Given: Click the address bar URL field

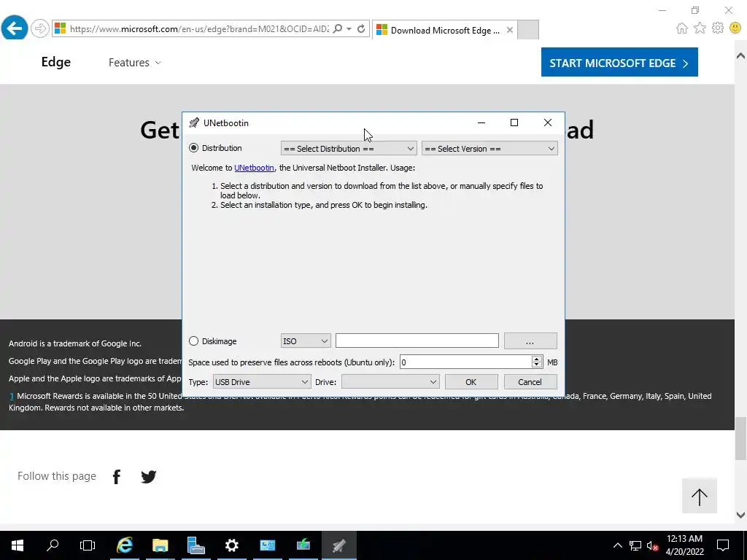Looking at the screenshot, I should [x=199, y=29].
